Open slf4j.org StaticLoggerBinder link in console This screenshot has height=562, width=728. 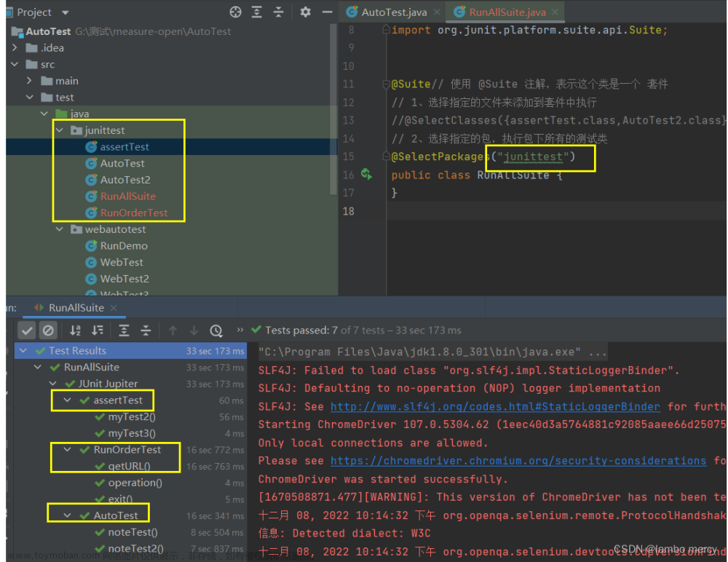[495, 407]
